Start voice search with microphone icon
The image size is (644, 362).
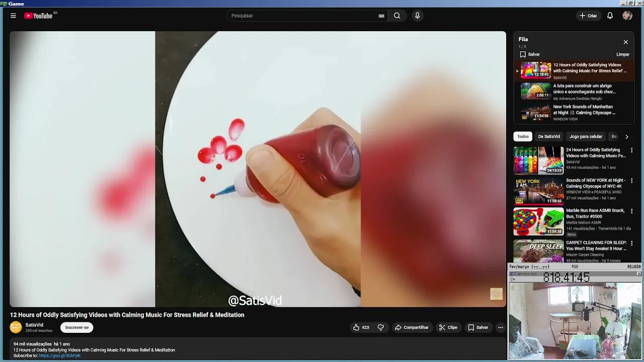pyautogui.click(x=417, y=16)
